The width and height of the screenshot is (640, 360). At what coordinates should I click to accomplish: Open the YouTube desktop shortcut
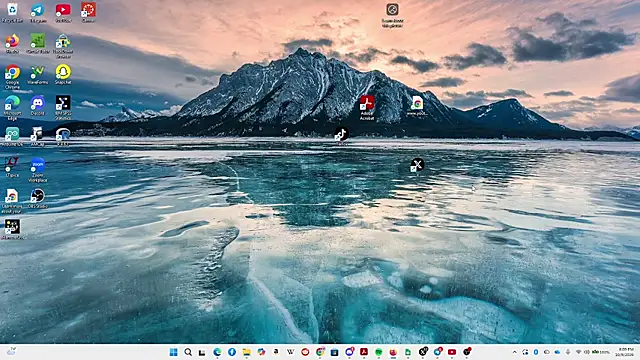(x=63, y=12)
